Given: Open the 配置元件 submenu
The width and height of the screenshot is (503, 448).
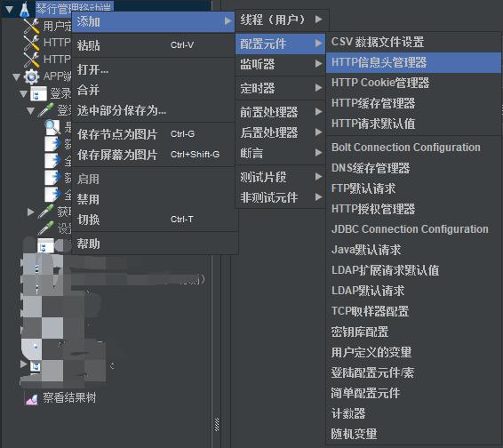Looking at the screenshot, I should click(280, 44).
